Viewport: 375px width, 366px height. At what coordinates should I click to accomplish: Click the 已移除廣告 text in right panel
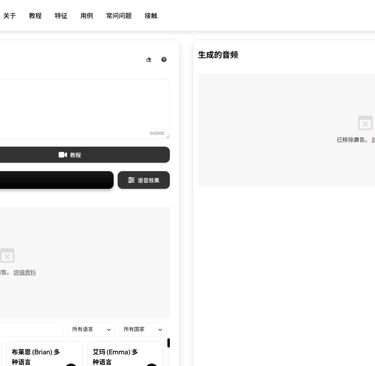point(352,140)
